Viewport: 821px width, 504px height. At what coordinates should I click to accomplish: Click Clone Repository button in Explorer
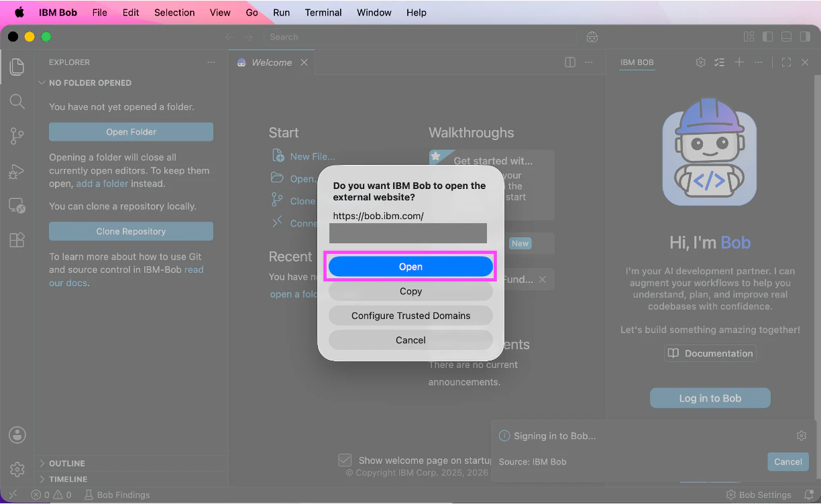[131, 231]
